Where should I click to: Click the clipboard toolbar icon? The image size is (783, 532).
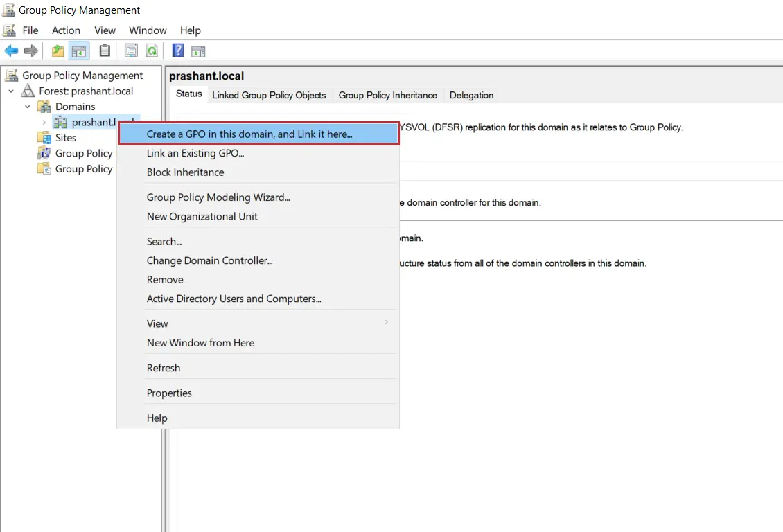coord(105,51)
